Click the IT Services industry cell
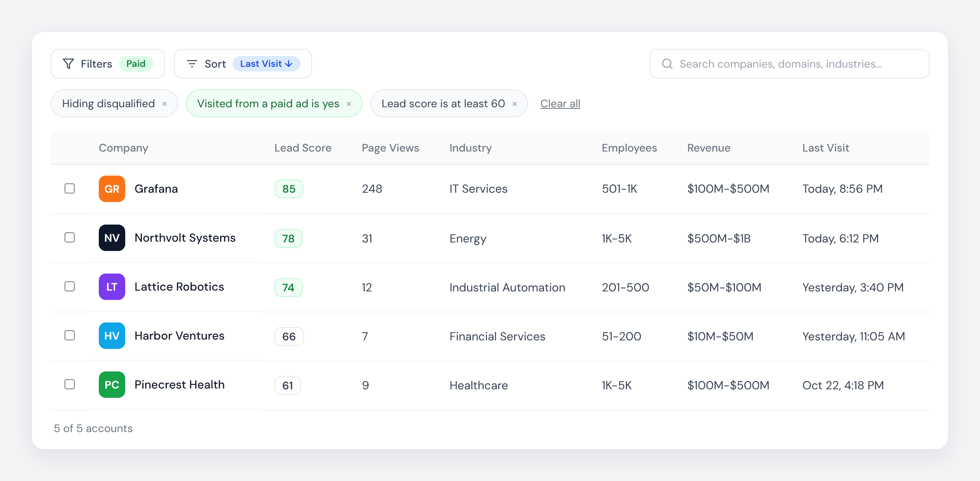 pyautogui.click(x=478, y=189)
